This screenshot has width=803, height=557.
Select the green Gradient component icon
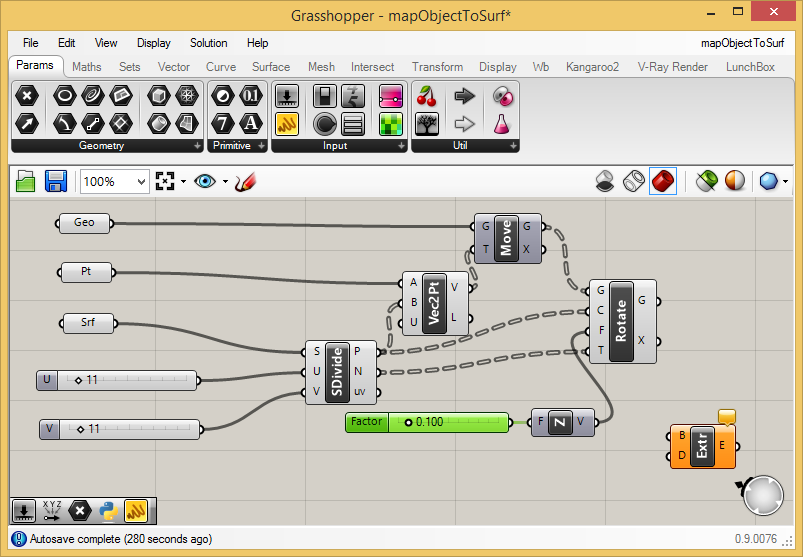390,124
